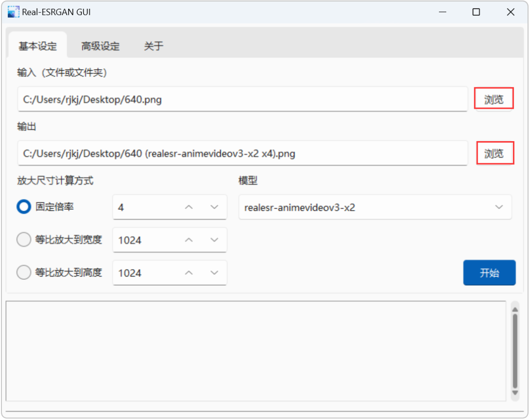Click the 放大尺寸计算方式 label
Image resolution: width=529 pixels, height=420 pixels.
pos(55,180)
